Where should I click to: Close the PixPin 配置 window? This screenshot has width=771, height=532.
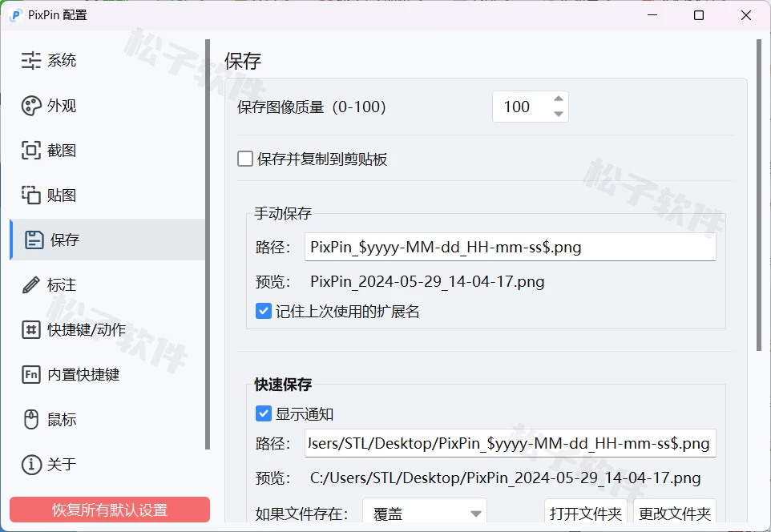coord(746,15)
